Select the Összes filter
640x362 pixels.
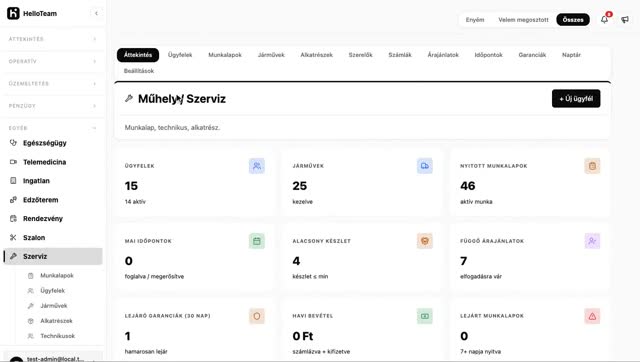tap(573, 20)
